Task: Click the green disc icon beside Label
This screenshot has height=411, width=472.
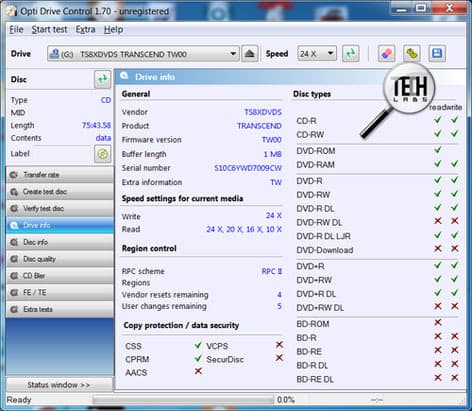Action: [102, 154]
